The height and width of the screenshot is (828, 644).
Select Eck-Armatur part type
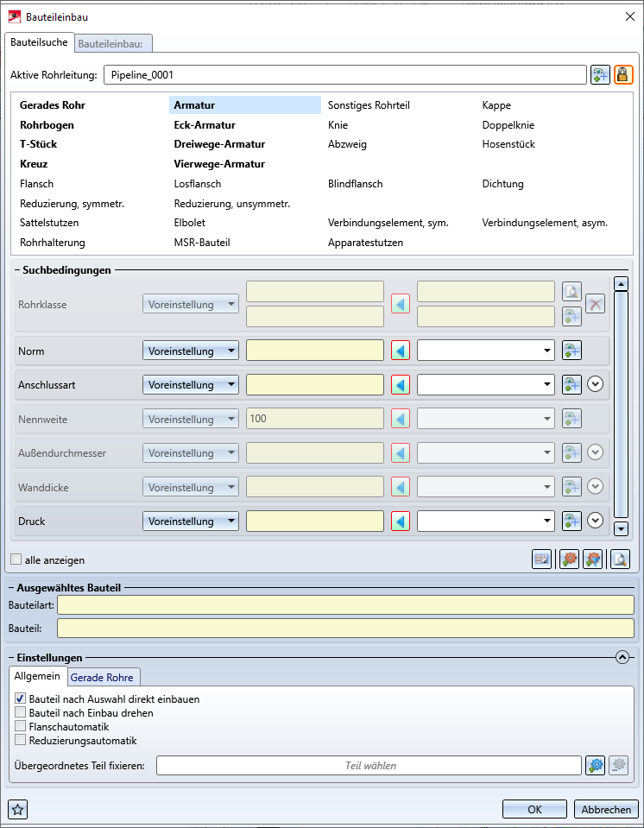tap(205, 125)
